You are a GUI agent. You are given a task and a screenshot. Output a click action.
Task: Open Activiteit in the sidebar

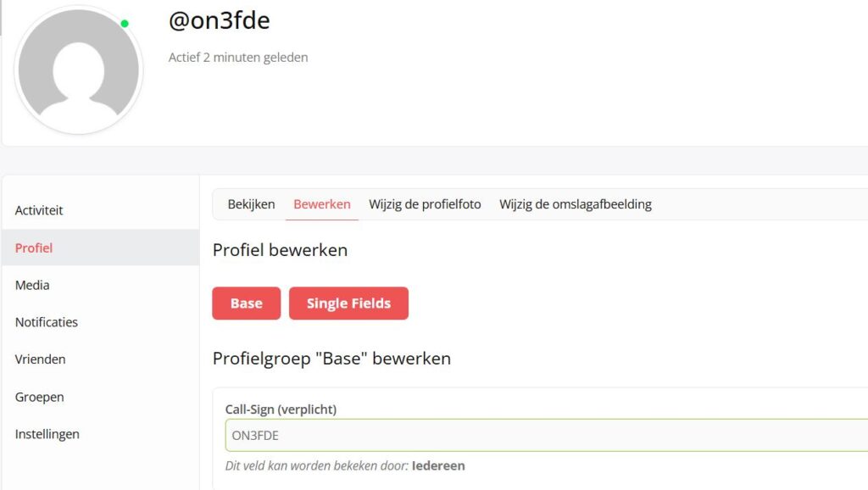(x=39, y=210)
